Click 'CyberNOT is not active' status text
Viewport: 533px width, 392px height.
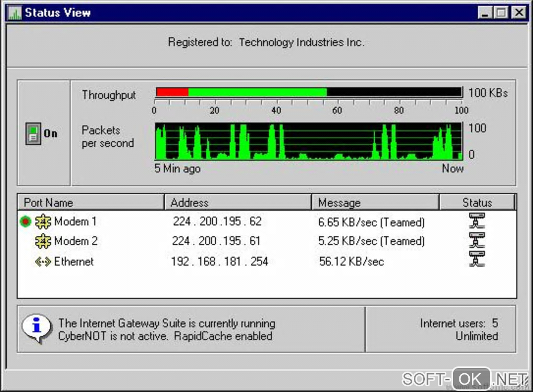113,336
